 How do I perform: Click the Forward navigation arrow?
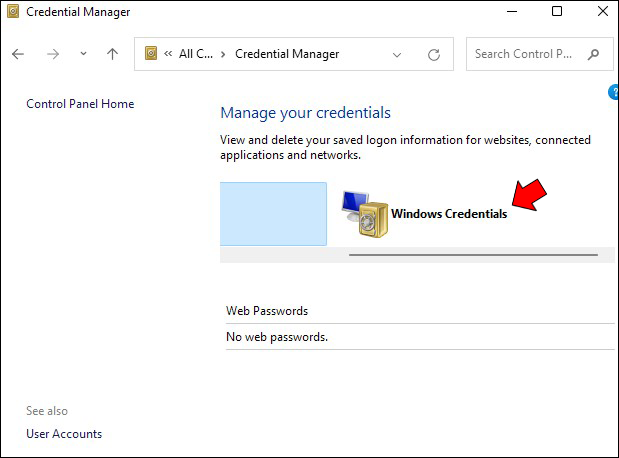click(x=52, y=54)
